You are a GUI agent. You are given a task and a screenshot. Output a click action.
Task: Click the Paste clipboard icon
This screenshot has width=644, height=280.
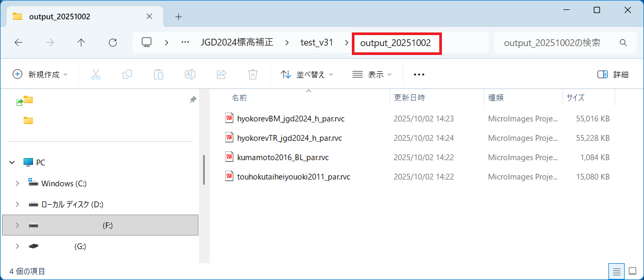[159, 74]
